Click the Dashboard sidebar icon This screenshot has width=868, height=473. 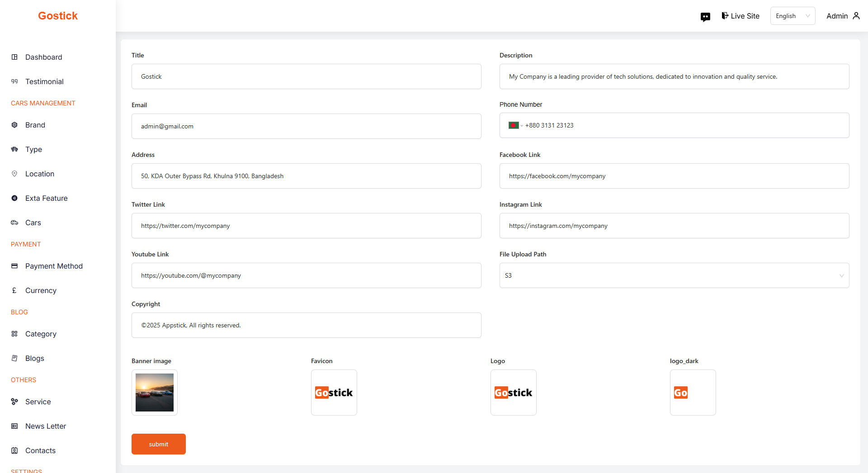coord(14,57)
